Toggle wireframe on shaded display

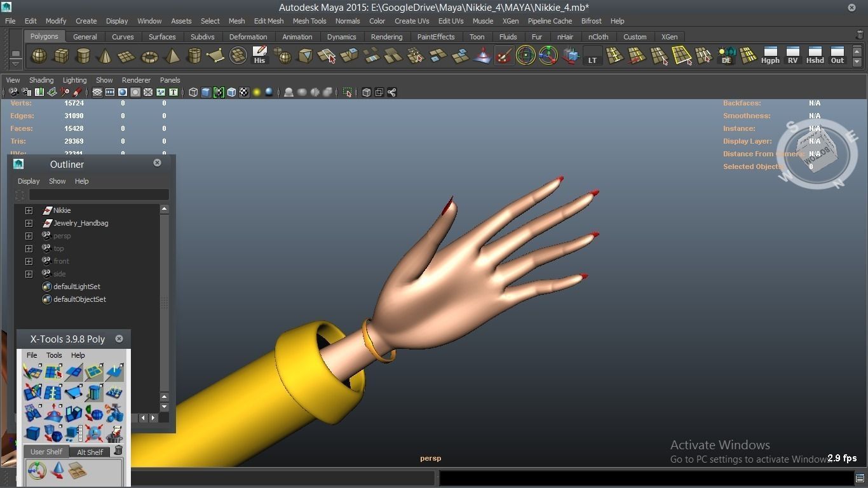(x=231, y=92)
